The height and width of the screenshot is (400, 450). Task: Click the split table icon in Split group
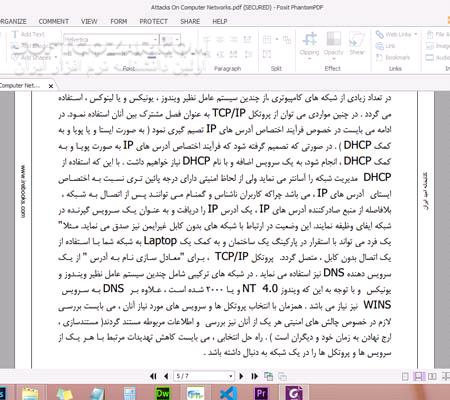pos(267,40)
